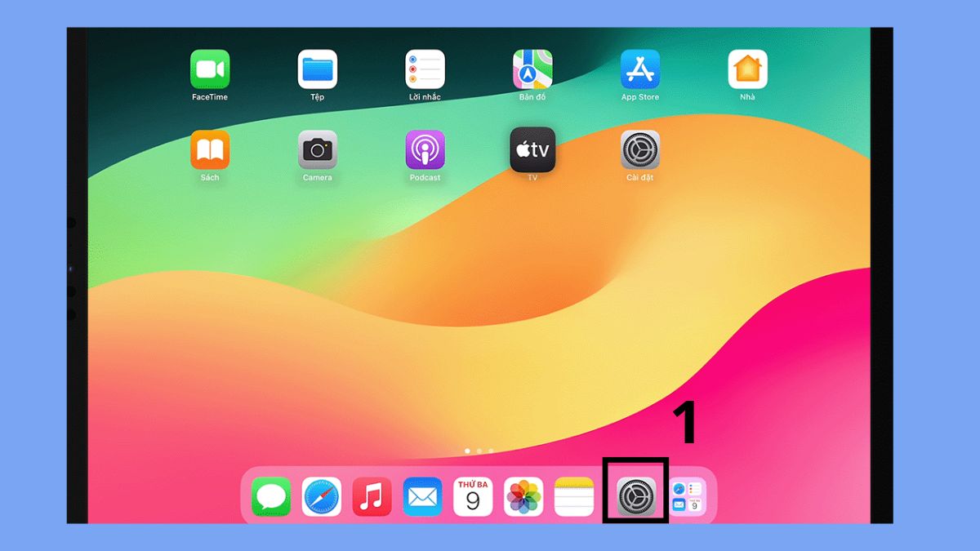Open Mail from the dock
Screen dimensions: 980x551
[x=423, y=496]
